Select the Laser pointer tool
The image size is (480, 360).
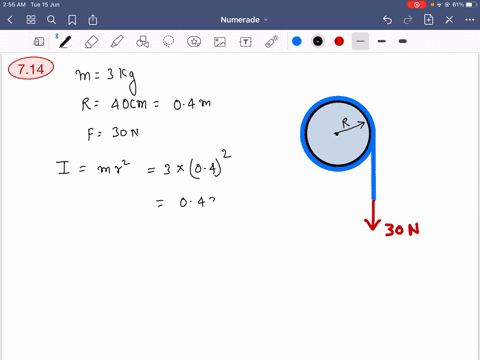pyautogui.click(x=272, y=42)
